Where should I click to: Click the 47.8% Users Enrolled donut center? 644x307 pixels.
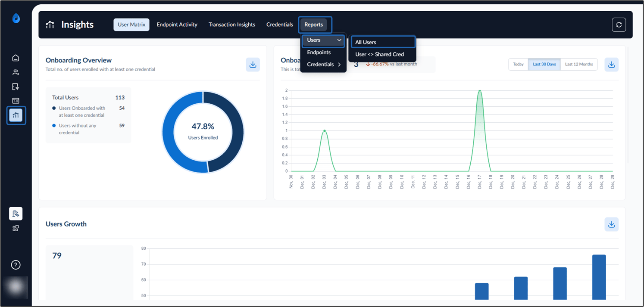(203, 131)
